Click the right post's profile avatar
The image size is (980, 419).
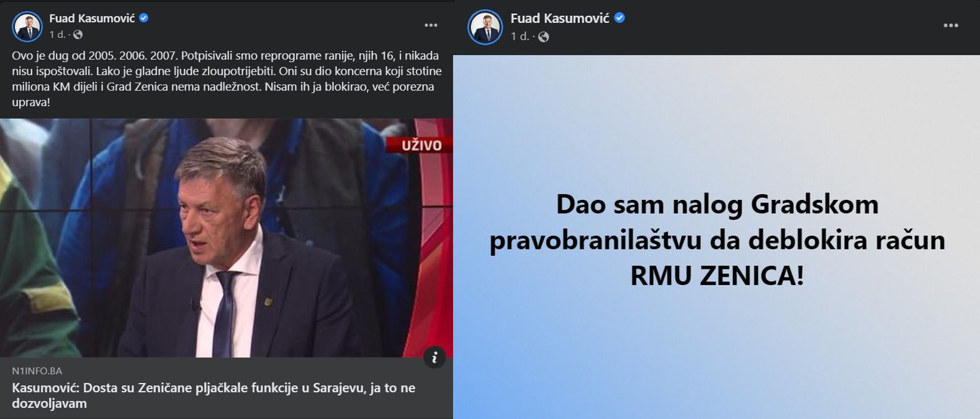[485, 27]
